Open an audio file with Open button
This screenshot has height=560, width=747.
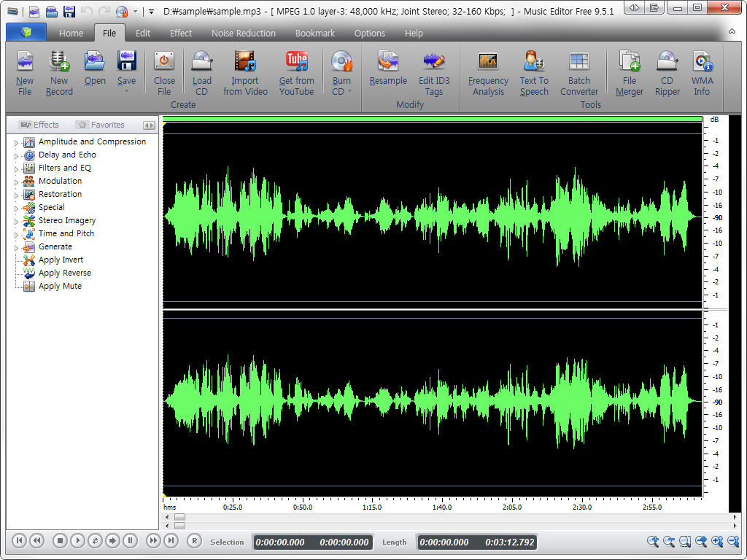pos(95,68)
